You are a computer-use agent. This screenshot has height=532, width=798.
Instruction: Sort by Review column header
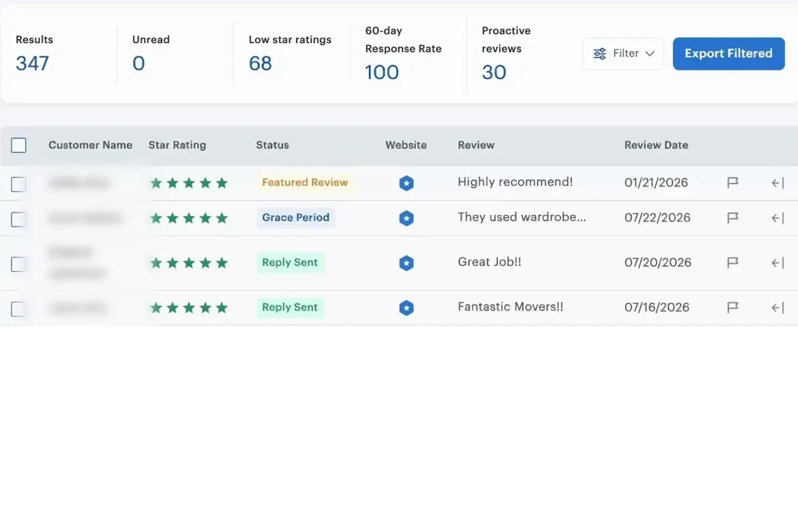click(x=476, y=145)
